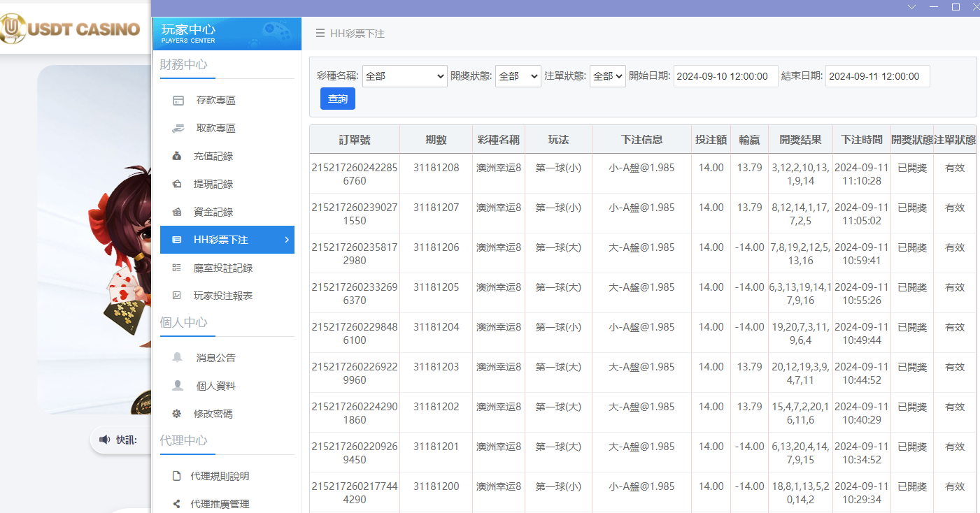Expand the window chevron dropdown in title bar

point(911,7)
